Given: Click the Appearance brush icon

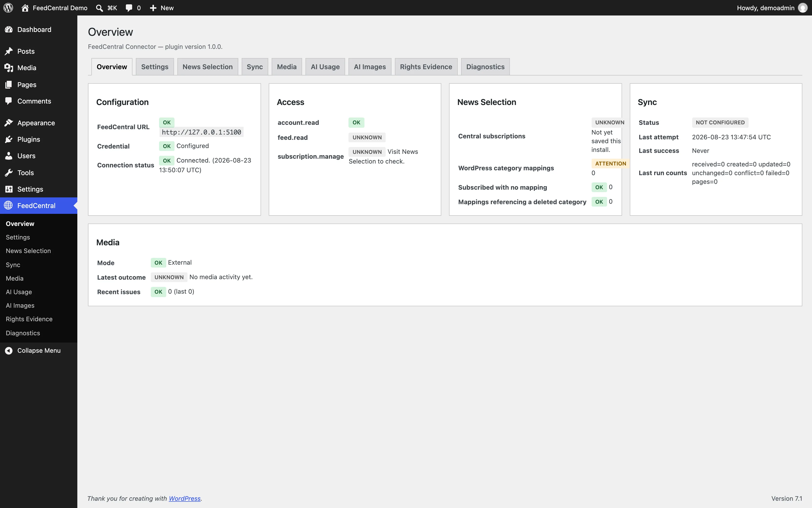Looking at the screenshot, I should (9, 123).
